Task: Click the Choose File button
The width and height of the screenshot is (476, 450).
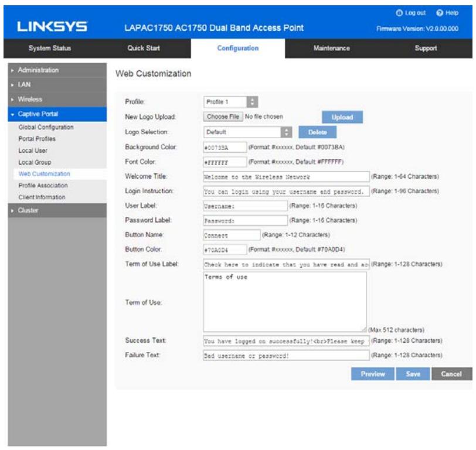Action: click(223, 117)
